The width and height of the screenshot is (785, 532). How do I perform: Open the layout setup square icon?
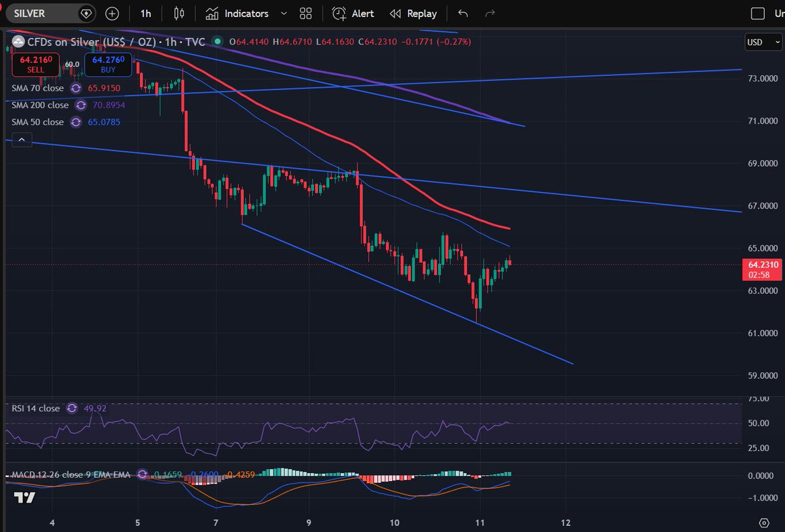pos(758,13)
